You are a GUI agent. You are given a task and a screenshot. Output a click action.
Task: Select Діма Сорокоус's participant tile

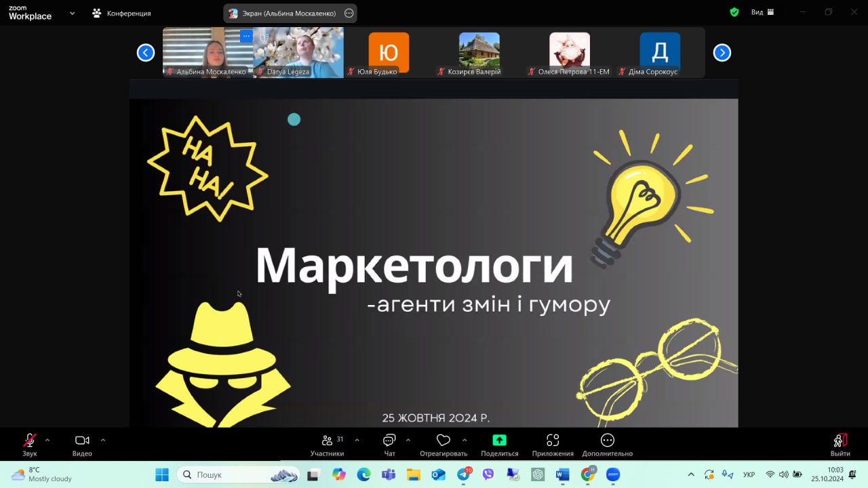click(660, 52)
